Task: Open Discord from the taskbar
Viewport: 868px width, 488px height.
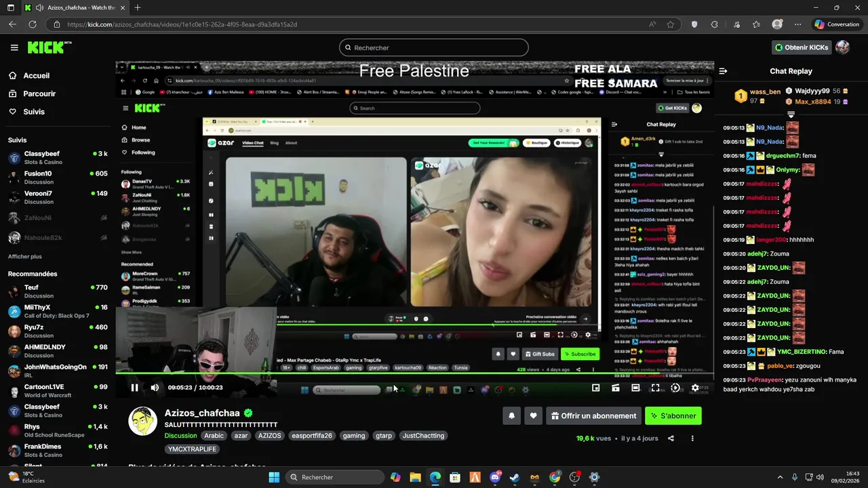Action: click(x=495, y=477)
